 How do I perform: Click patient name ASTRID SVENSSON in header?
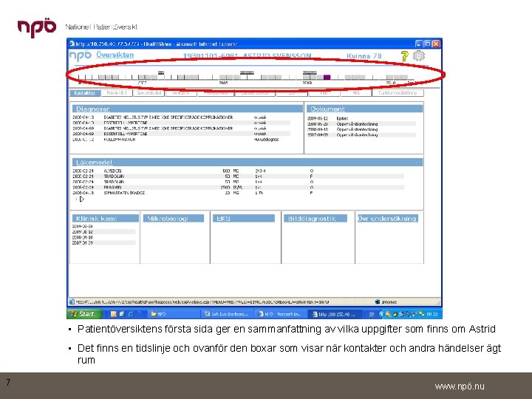pyautogui.click(x=277, y=55)
